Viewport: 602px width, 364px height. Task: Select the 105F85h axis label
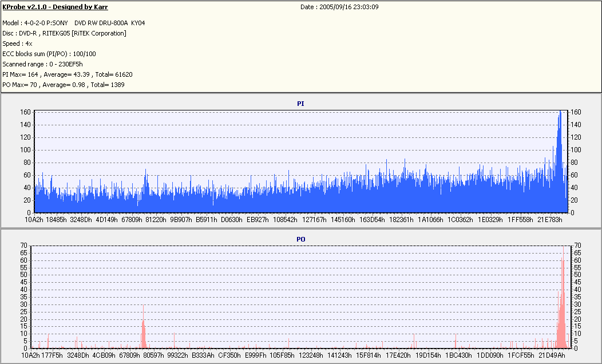click(x=282, y=355)
